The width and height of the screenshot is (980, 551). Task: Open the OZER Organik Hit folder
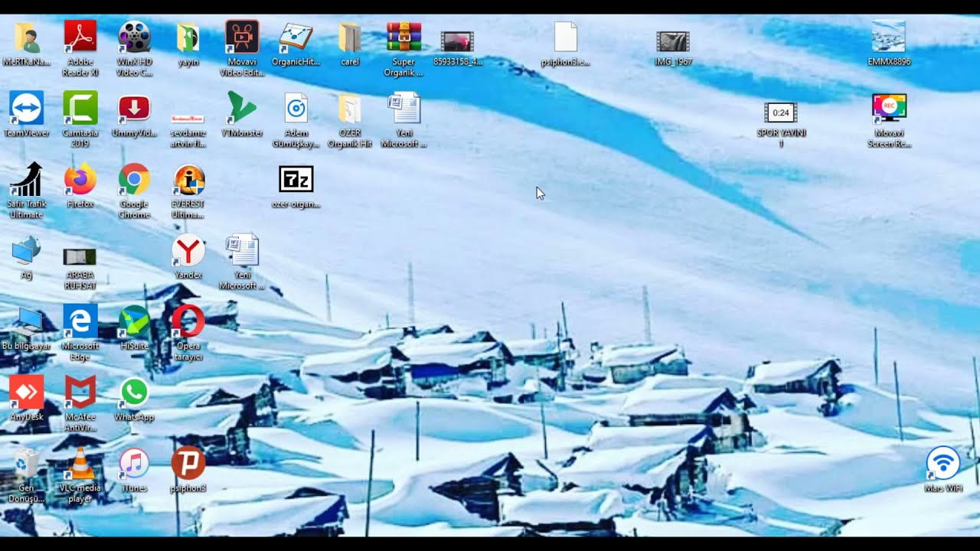pyautogui.click(x=350, y=108)
